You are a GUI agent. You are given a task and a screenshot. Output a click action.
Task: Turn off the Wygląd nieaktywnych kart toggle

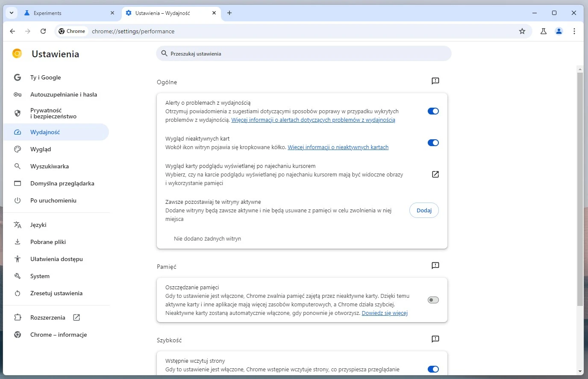point(433,143)
